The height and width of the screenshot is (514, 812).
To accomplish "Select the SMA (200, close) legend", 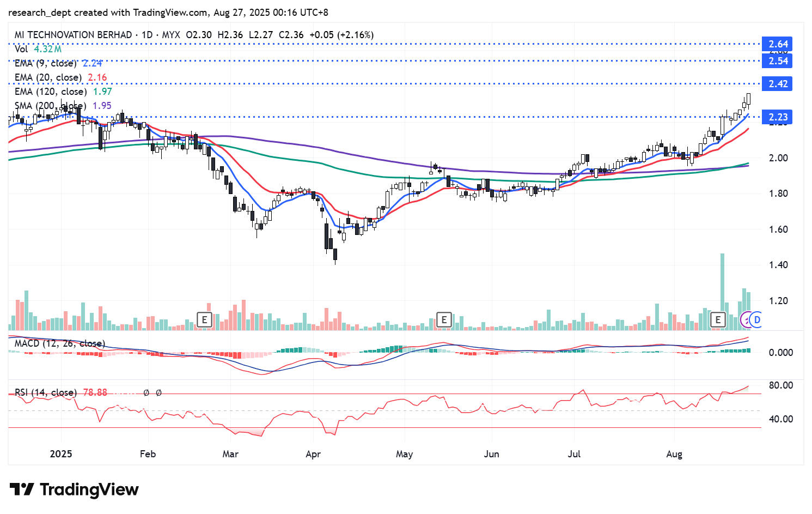I will click(51, 106).
